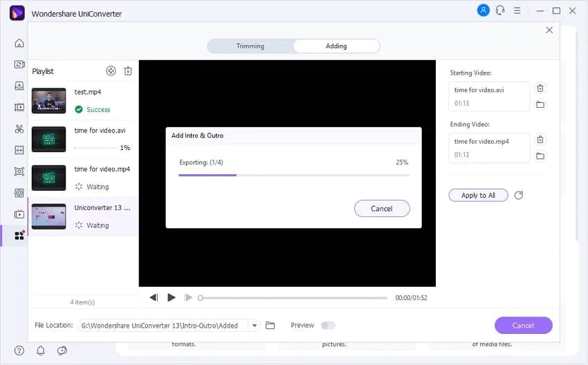Click the Waiting status under time for video.mp4

[x=92, y=187]
